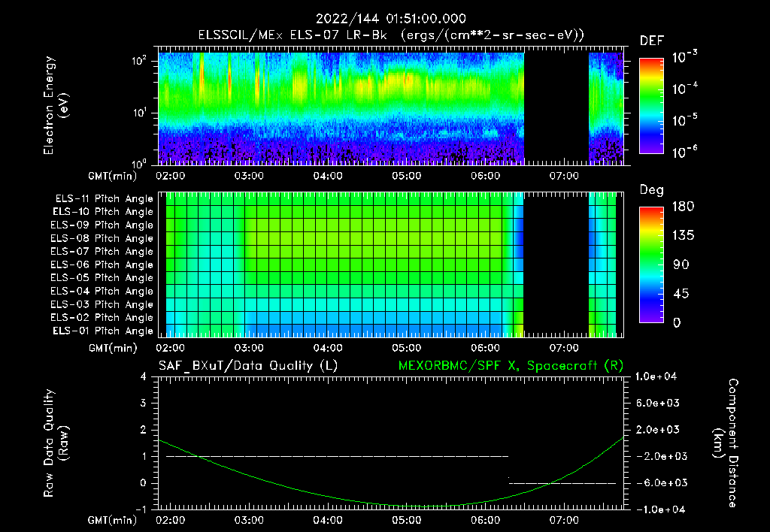Click the timestamp 2022/144 01:51:00.000 title
This screenshot has height=532, width=770.
pos(390,19)
